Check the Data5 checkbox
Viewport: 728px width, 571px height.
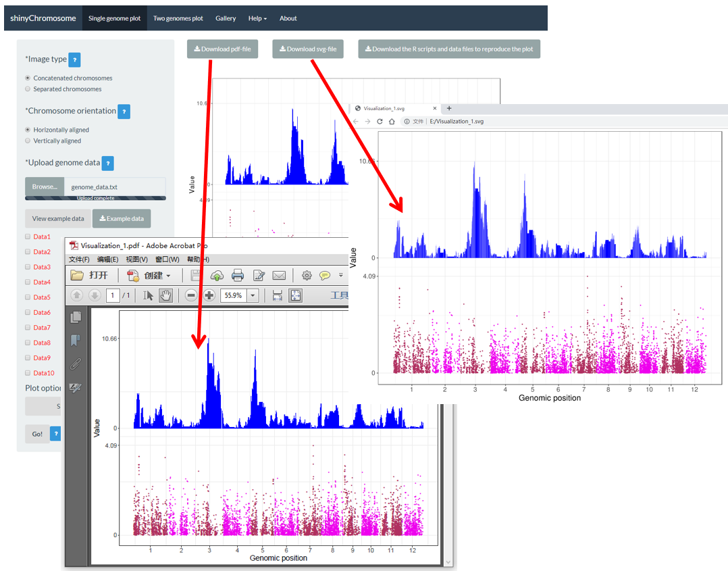click(x=28, y=297)
